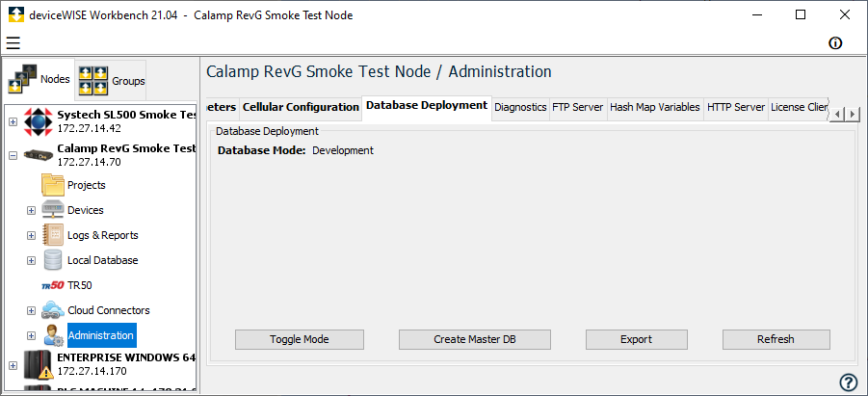
Task: Click the page heading Calamp RevG Administration
Action: pyautogui.click(x=379, y=72)
